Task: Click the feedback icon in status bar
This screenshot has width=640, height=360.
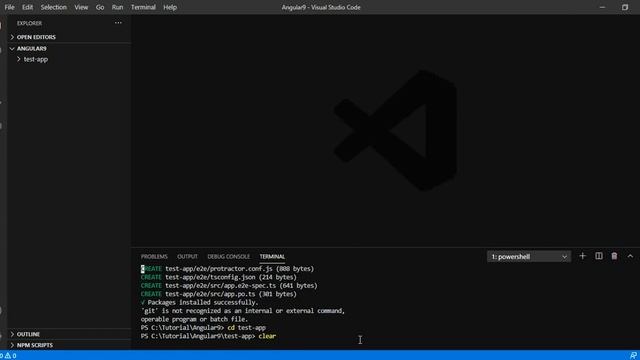Action: [633, 356]
